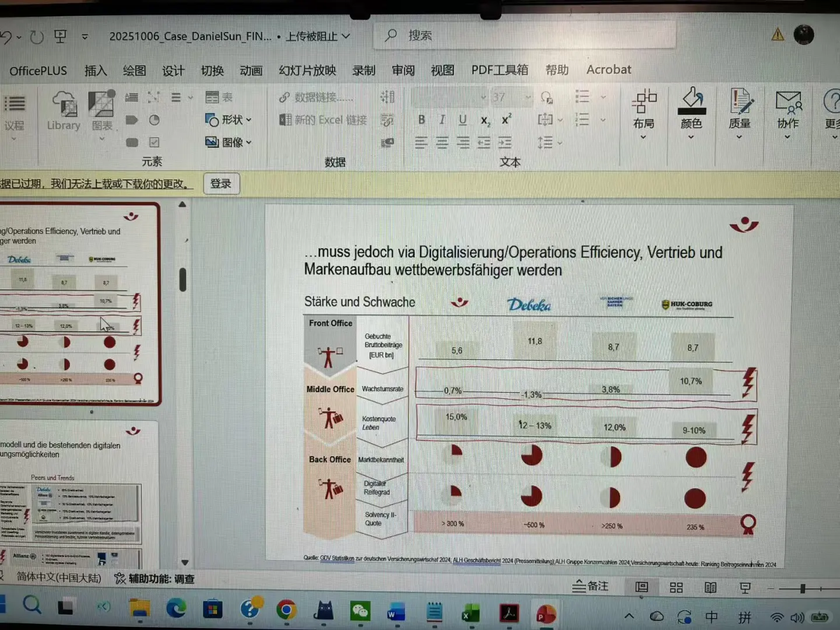
Task: Insert a table element (表)
Action: tap(219, 97)
